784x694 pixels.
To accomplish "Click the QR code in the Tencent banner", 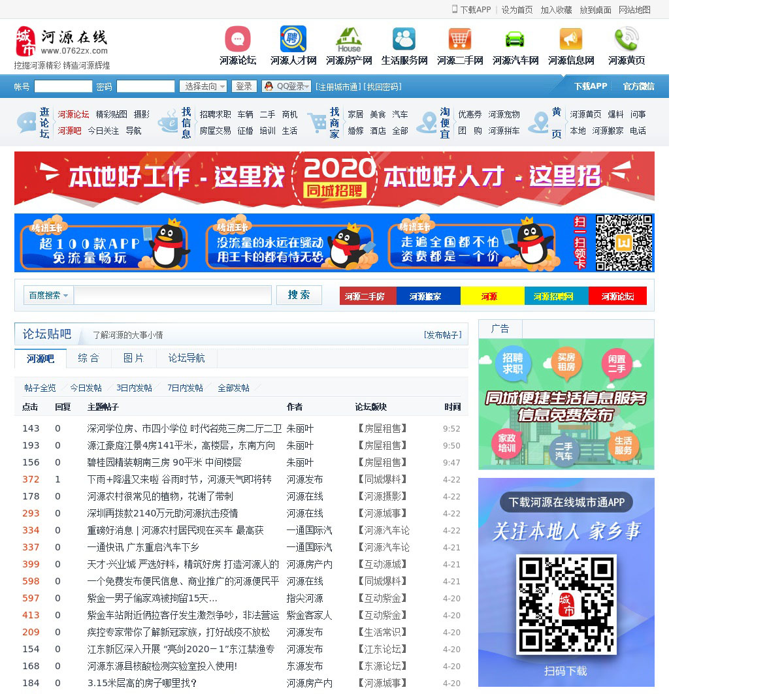I will (x=624, y=243).
